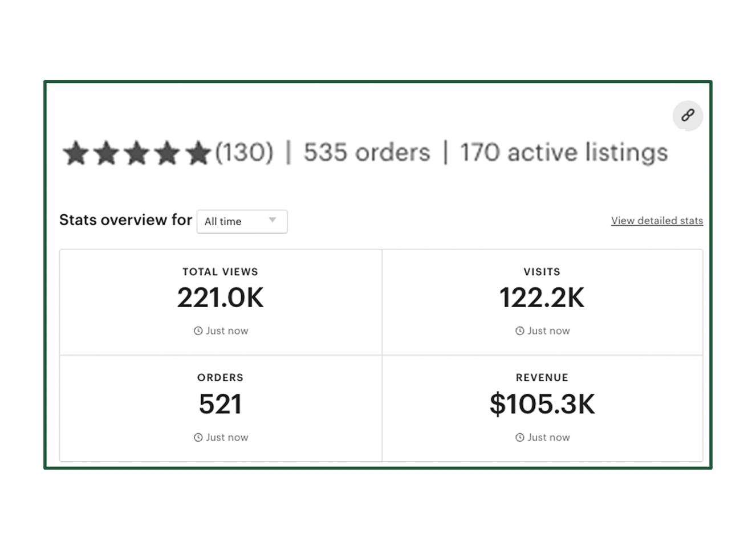Click the Just now text under Revenue

(x=548, y=438)
